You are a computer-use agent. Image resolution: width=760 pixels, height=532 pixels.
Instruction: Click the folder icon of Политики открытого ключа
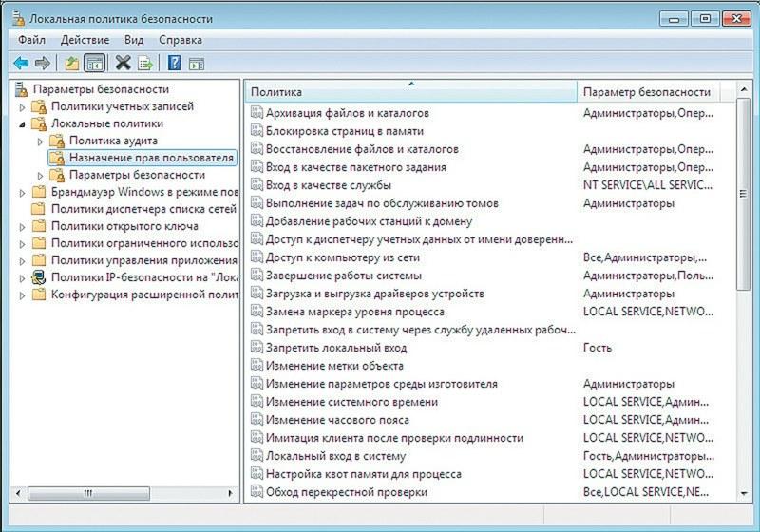click(x=38, y=226)
